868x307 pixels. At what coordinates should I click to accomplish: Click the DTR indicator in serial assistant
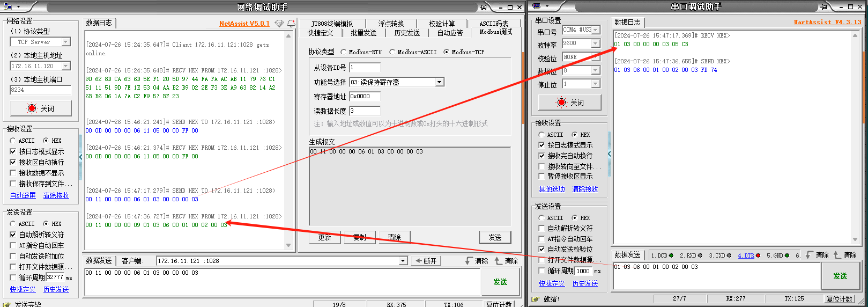748,255
